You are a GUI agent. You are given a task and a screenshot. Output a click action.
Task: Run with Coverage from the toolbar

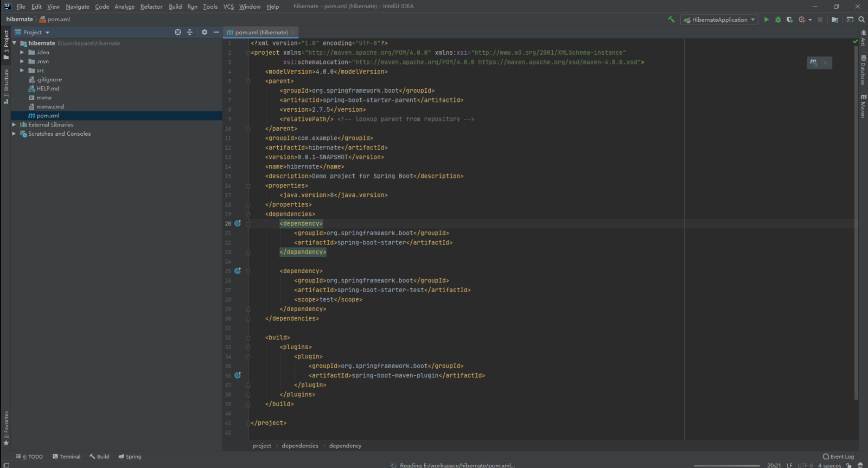pyautogui.click(x=789, y=20)
